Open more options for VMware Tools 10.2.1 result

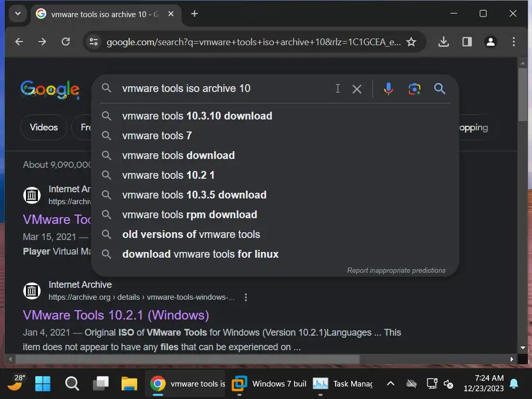tap(246, 297)
